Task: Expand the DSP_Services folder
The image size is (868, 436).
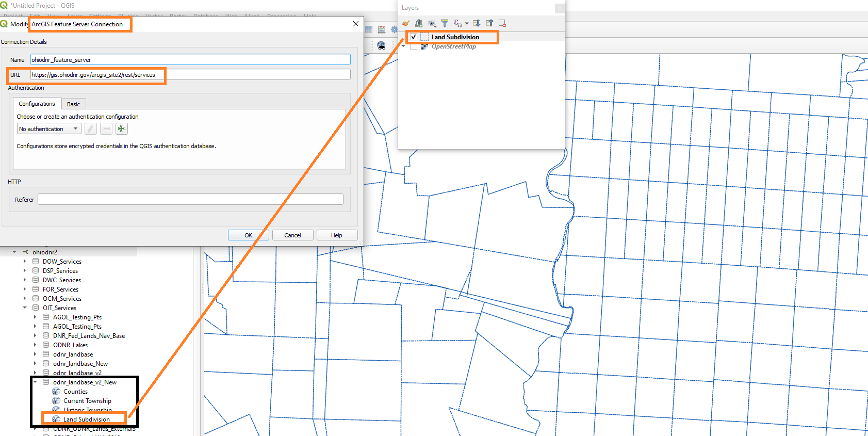Action: pos(25,271)
